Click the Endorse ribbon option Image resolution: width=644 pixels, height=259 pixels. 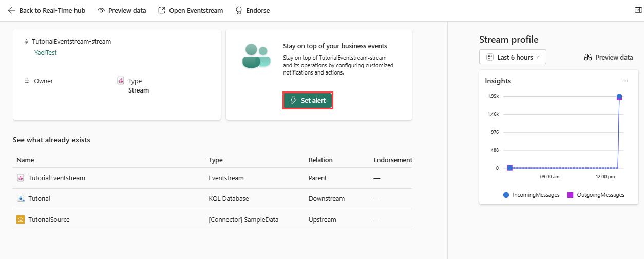pos(252,10)
